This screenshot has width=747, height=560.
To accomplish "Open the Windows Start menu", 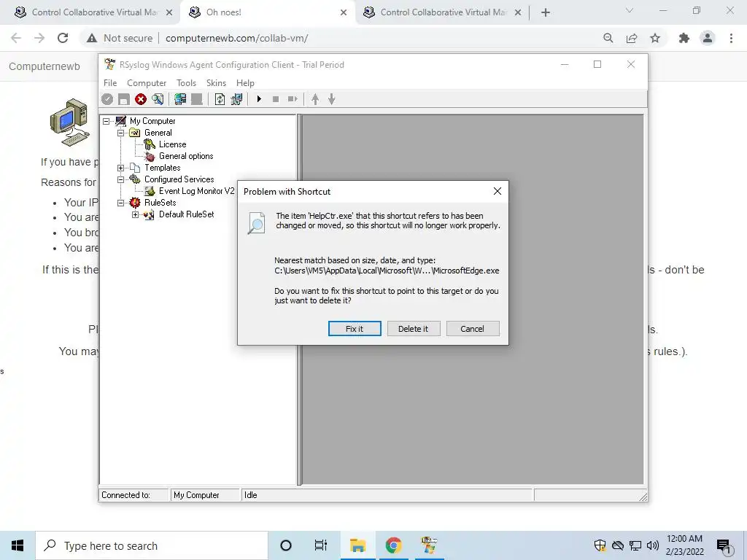I will (18, 545).
